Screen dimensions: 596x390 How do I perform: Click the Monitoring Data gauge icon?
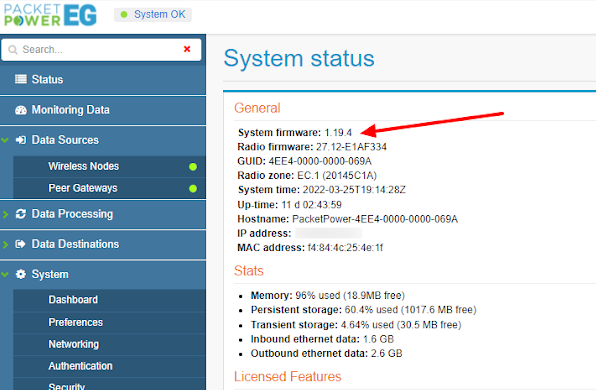pos(21,110)
